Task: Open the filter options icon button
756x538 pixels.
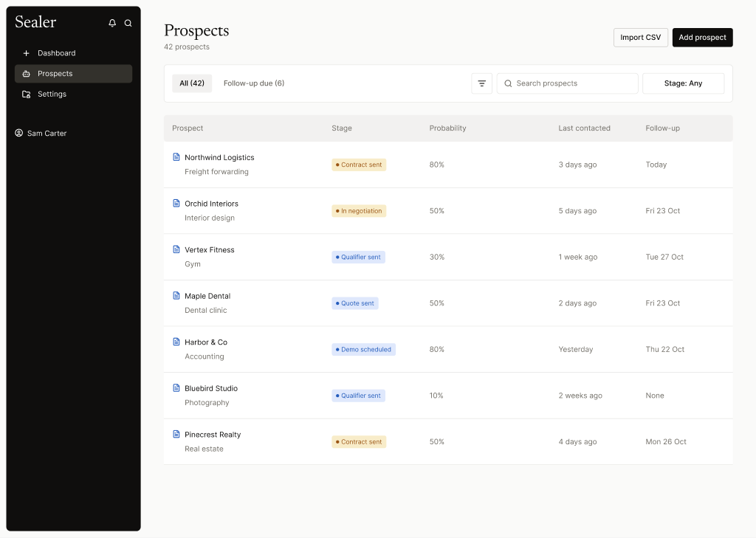Action: 481,83
